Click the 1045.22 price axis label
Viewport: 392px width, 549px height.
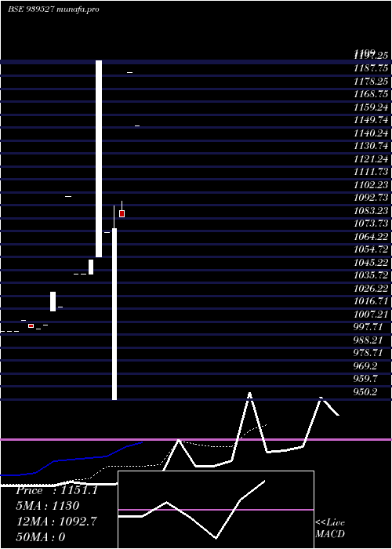[x=371, y=263]
